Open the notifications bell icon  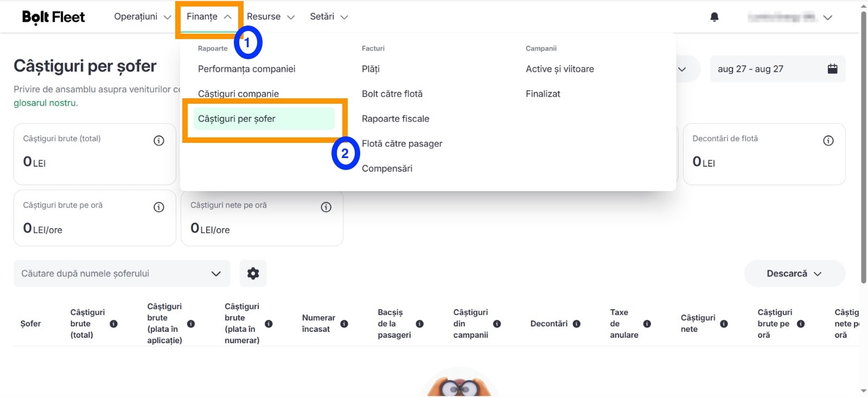(714, 17)
